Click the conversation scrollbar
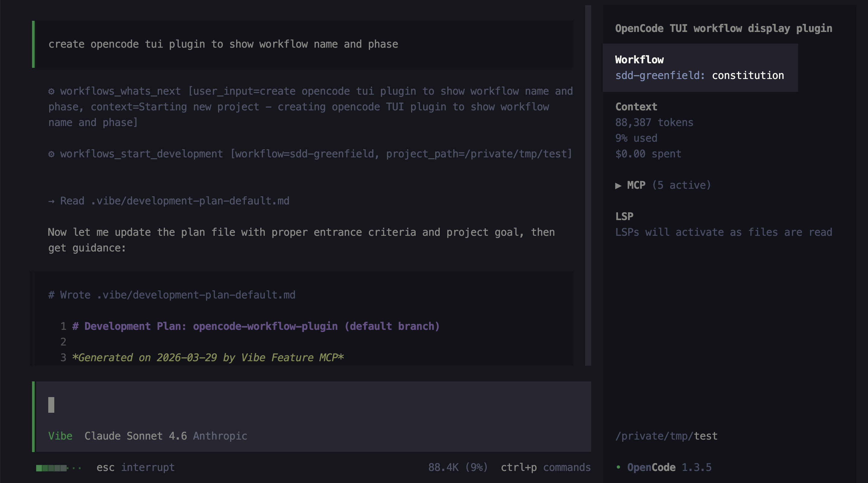868x483 pixels. coord(588,185)
